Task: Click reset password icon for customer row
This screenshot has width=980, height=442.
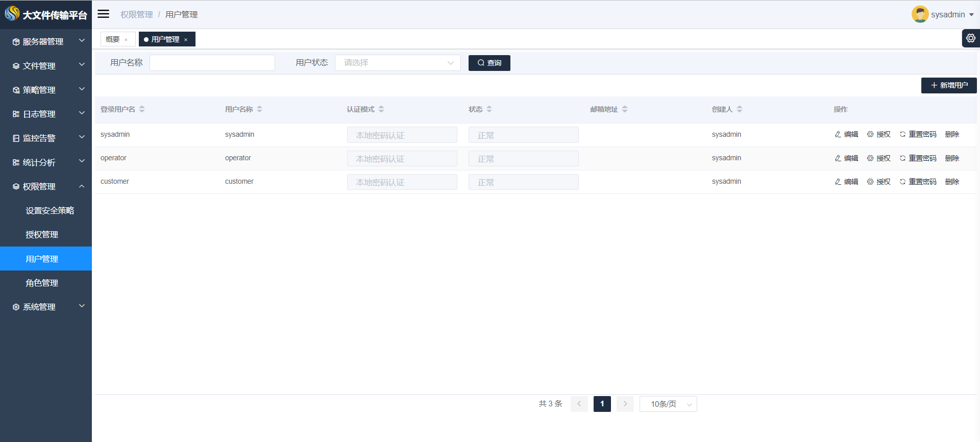Action: (x=902, y=182)
